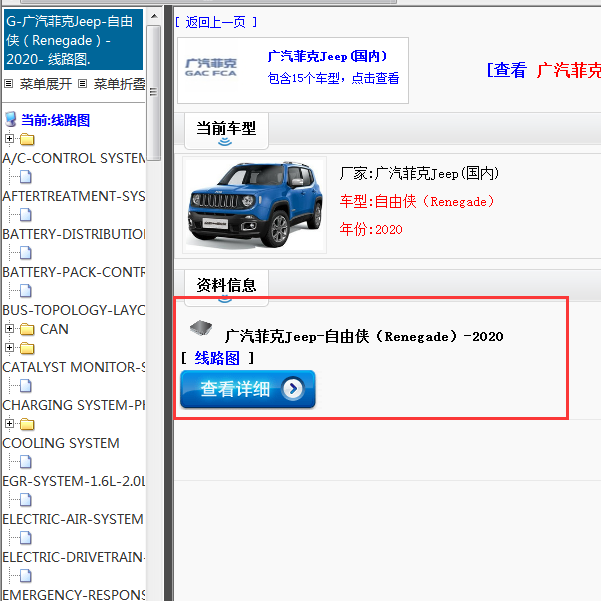Image resolution: width=601 pixels, height=601 pixels.
Task: Select the CAN tree label
Action: tap(54, 329)
